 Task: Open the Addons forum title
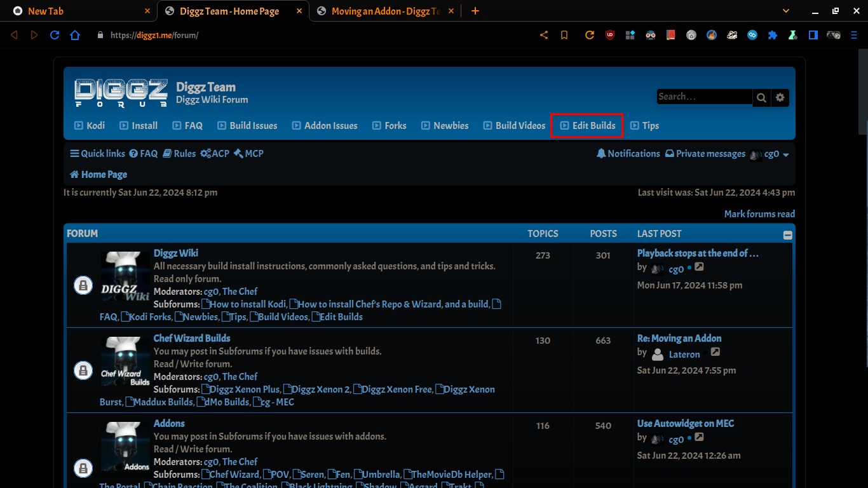pos(169,423)
